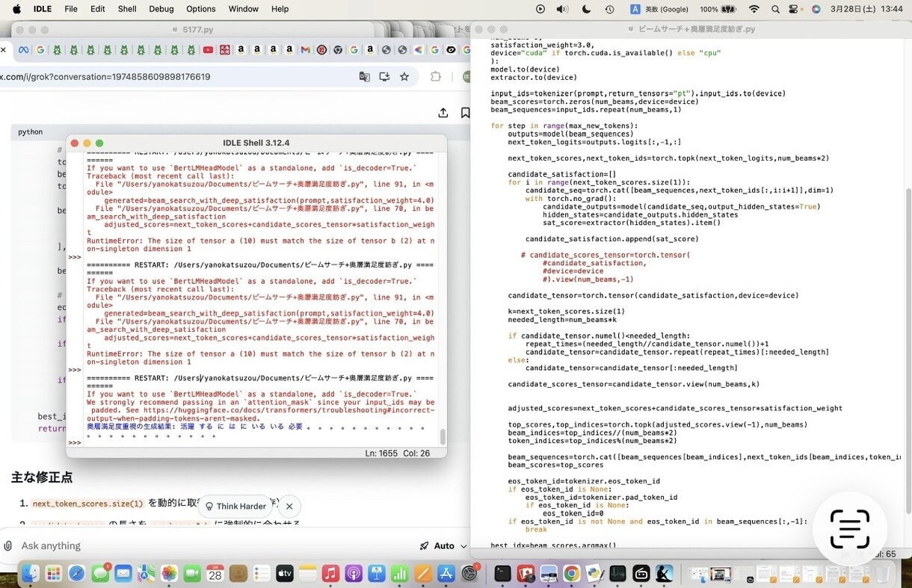Open the Options menu

tap(200, 9)
